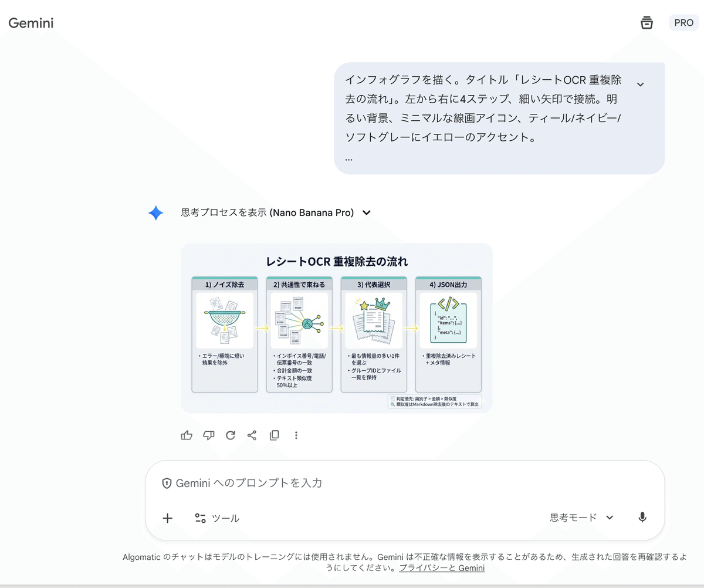Click the plus icon to attach files

tap(167, 518)
